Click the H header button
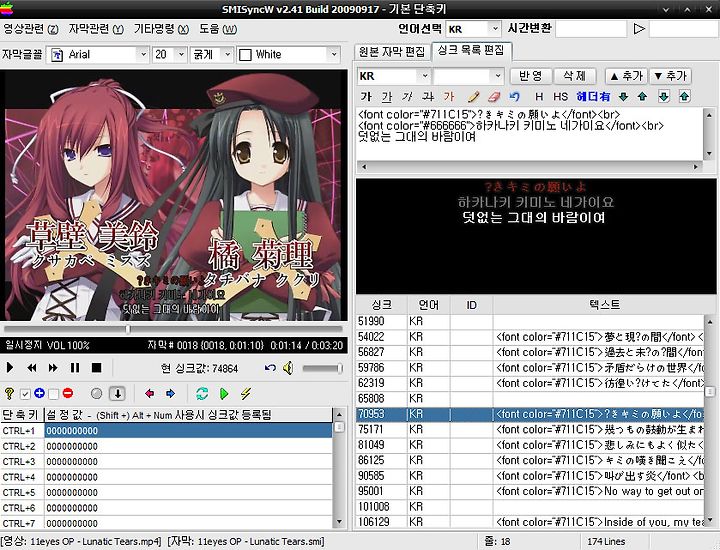This screenshot has width=720, height=550. click(x=539, y=96)
